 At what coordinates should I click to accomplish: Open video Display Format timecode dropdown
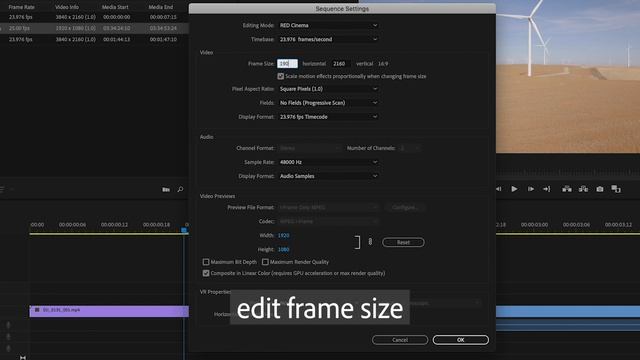[328, 117]
